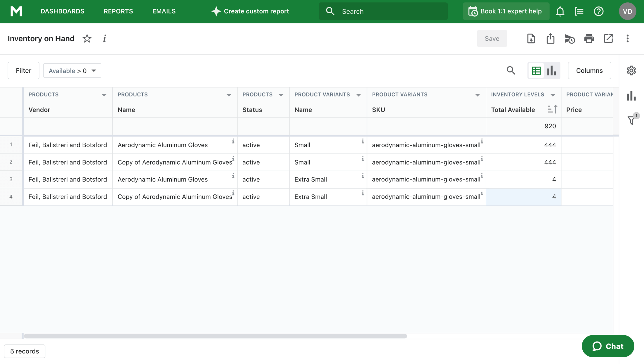
Task: Open the Reports menu
Action: tap(118, 11)
